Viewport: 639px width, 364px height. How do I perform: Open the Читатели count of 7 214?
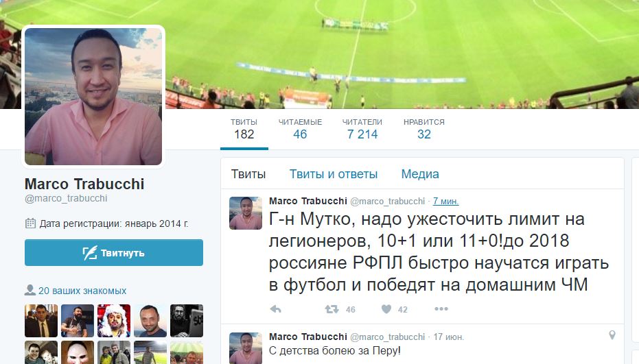tap(362, 129)
